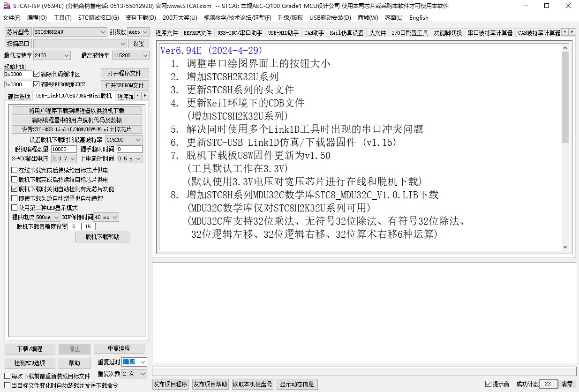Expand the BIN保持时间 40 ms dropdown
Screen dimensions: 579x392
coord(115,217)
